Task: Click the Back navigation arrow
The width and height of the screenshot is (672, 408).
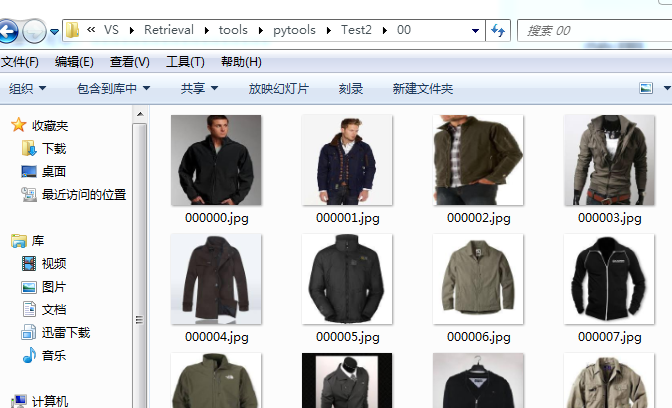Action: (8, 31)
